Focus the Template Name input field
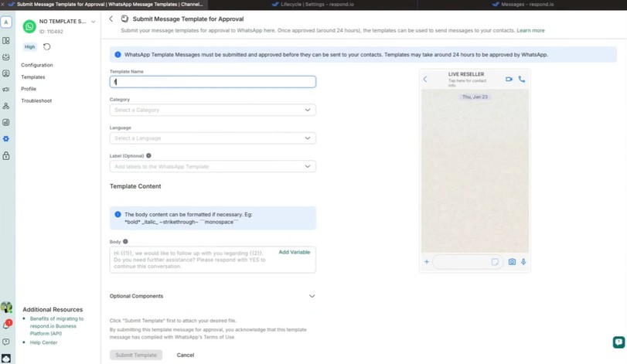This screenshot has height=364, width=627. tap(213, 82)
